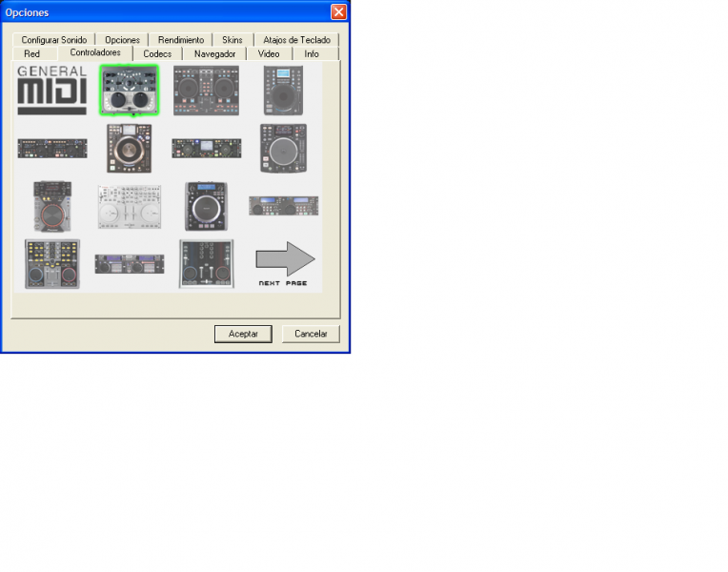728x572 pixels.
Task: Confirm with the Aceptar button
Action: pos(243,334)
